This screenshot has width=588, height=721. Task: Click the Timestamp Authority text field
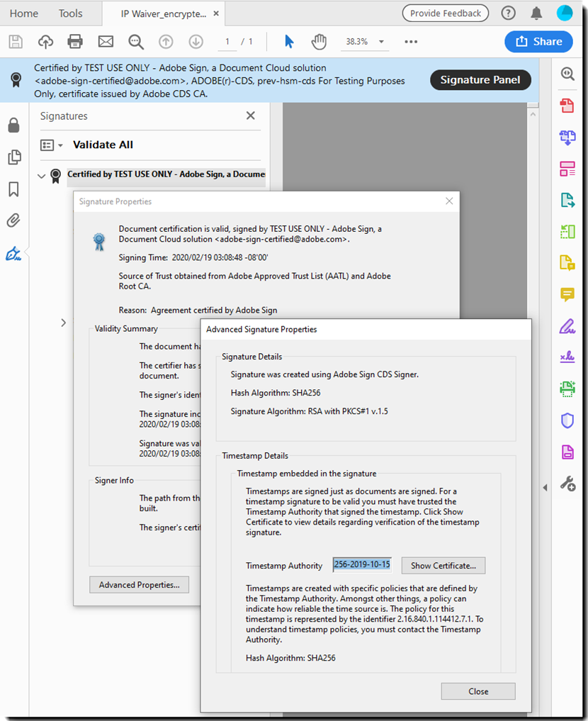point(361,565)
